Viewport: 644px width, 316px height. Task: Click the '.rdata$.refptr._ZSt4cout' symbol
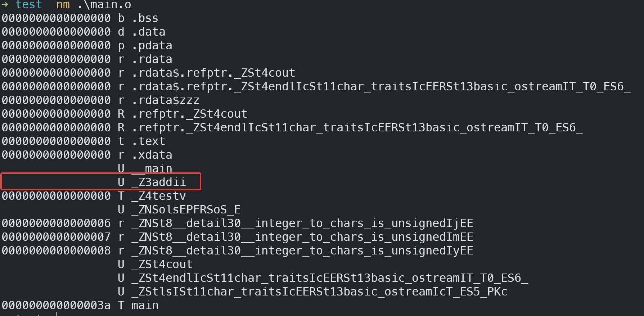(213, 73)
